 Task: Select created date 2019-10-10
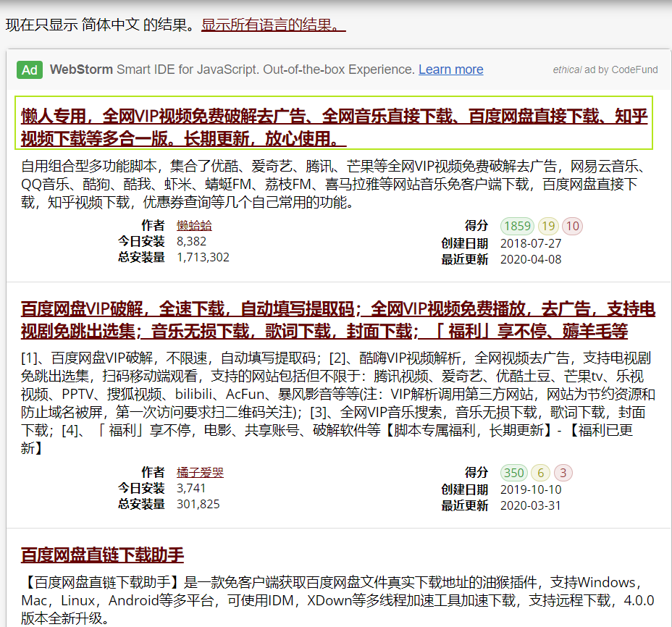[531, 489]
